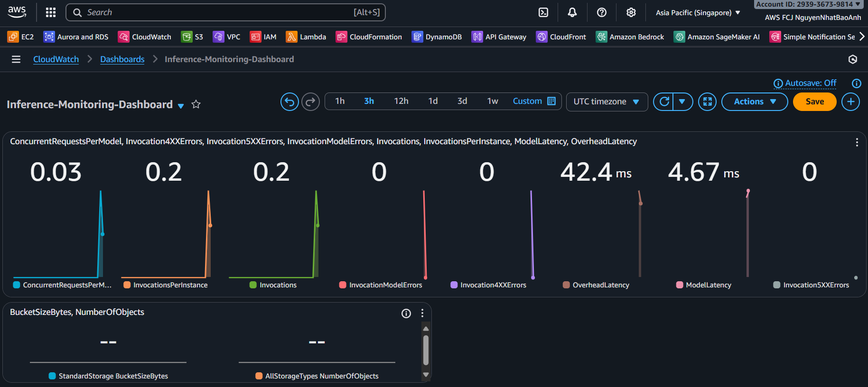The height and width of the screenshot is (387, 868).
Task: Open API Gateway shortcut
Action: click(499, 37)
